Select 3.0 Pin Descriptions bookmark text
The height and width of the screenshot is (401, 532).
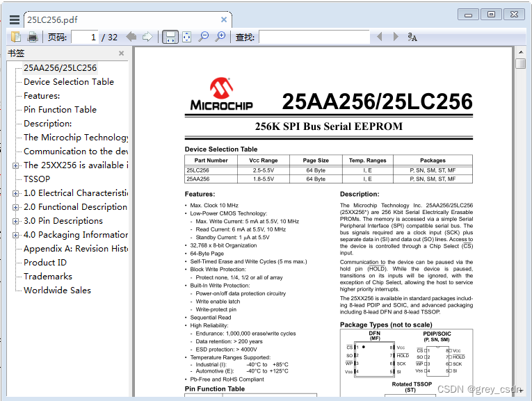[63, 221]
